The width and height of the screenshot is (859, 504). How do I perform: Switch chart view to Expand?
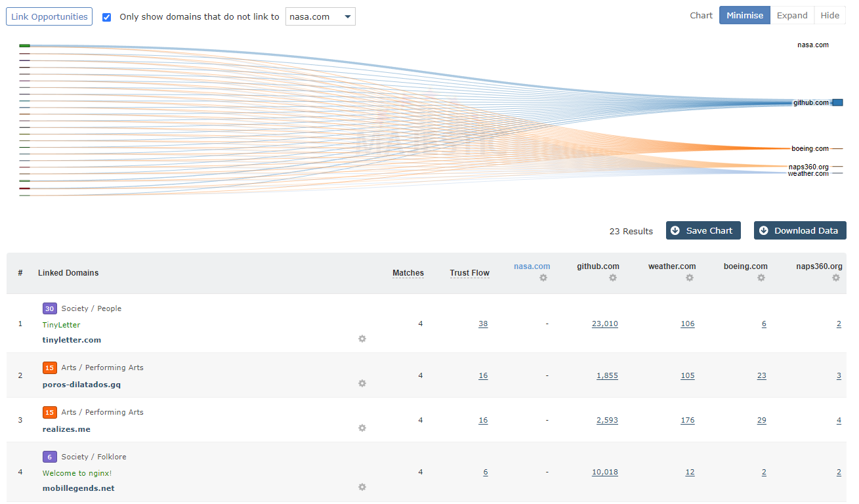coord(791,16)
